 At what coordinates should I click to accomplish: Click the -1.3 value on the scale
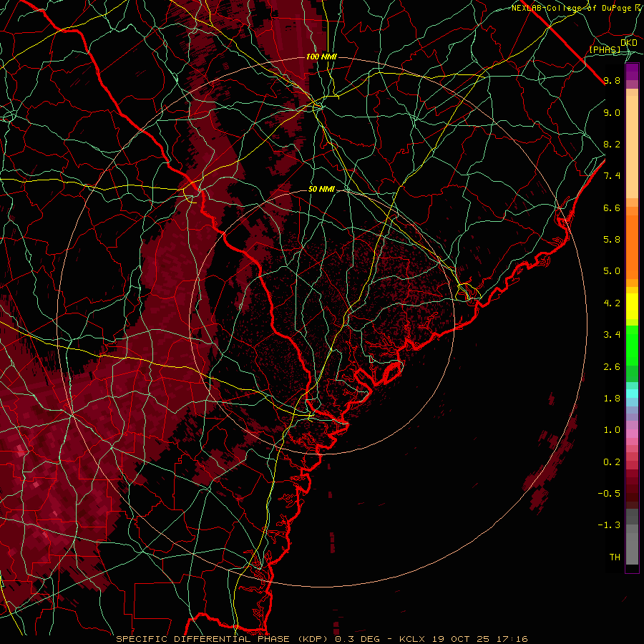click(609, 525)
